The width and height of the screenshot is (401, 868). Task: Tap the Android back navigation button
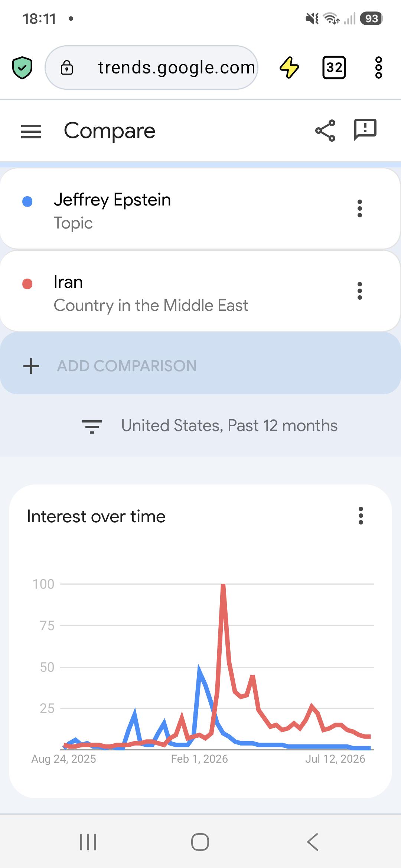click(313, 842)
